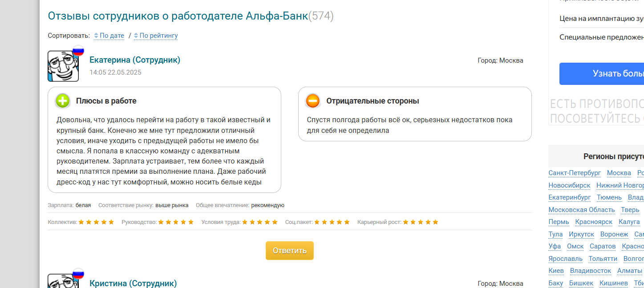The width and height of the screenshot is (644, 288).
Task: Open the Екатеринбург region link
Action: (x=570, y=197)
